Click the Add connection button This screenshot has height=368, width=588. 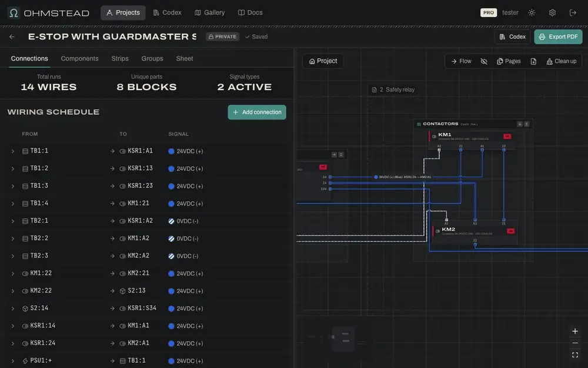pyautogui.click(x=257, y=112)
